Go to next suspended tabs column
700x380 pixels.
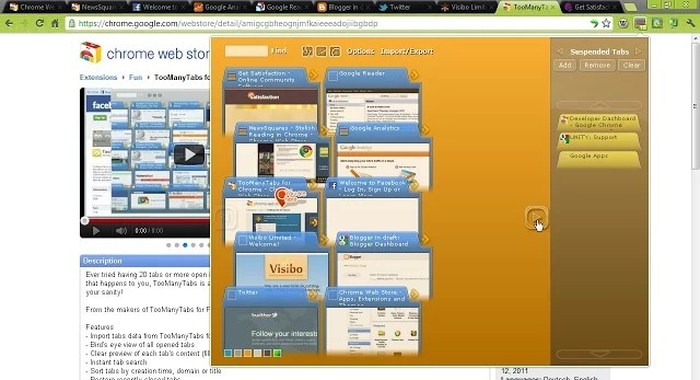pos(638,51)
